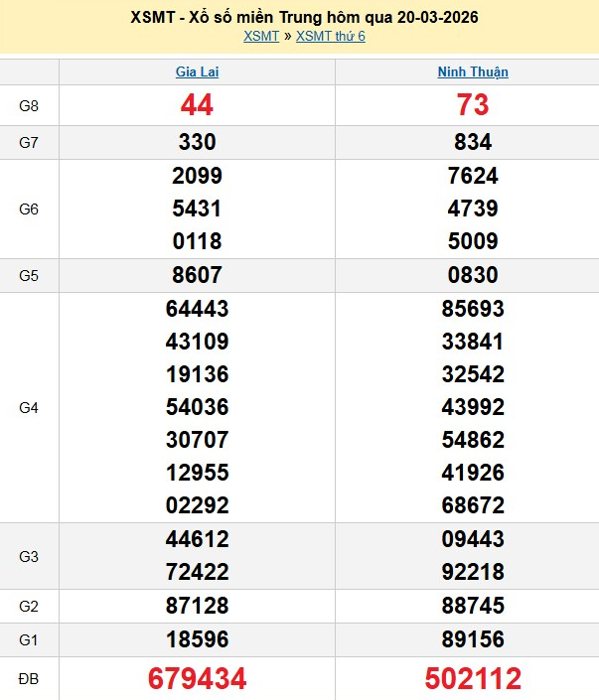
Task: Click Gia Lai G3 number 72422
Action: tap(197, 572)
